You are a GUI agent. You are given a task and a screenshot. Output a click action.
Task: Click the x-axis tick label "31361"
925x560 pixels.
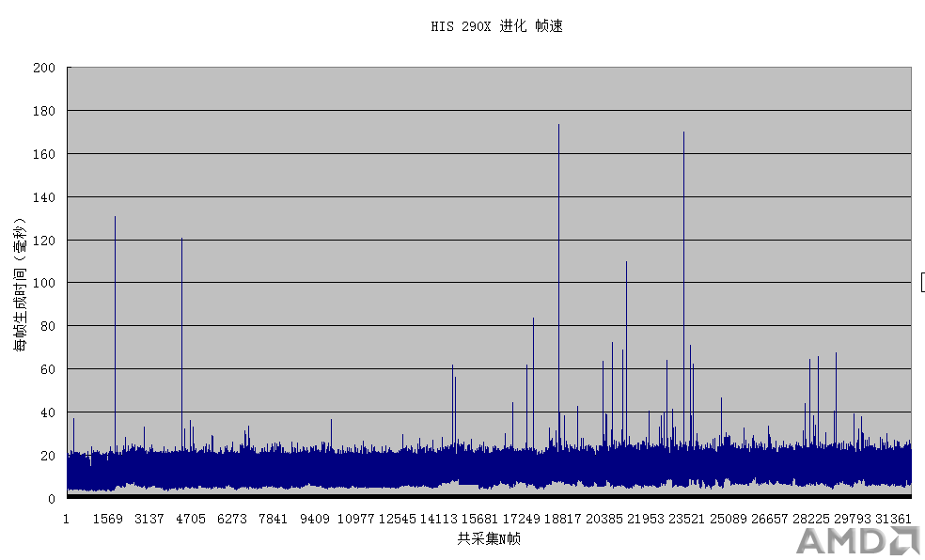point(893,519)
